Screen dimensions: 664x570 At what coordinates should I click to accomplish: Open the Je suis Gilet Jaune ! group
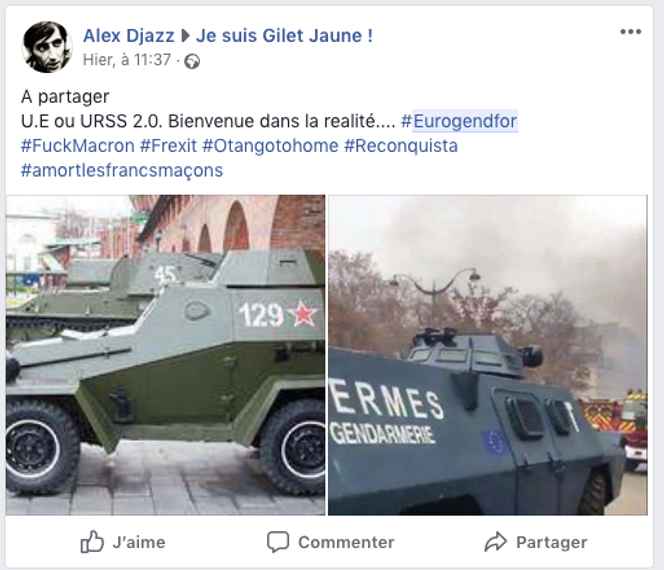tap(284, 36)
